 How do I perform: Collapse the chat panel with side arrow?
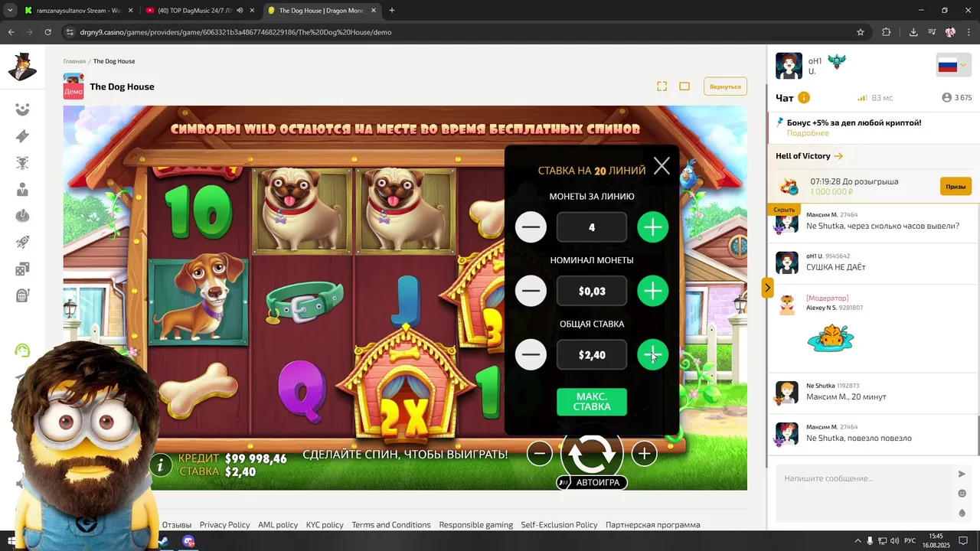pyautogui.click(x=767, y=288)
